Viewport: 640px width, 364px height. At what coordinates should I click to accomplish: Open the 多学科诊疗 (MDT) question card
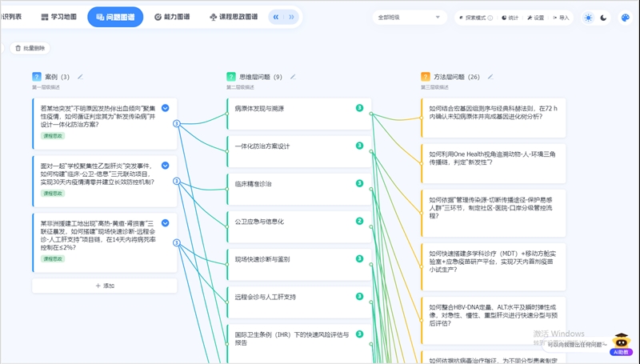click(494, 267)
